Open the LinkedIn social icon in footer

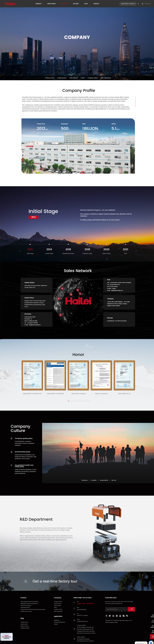click(113, 616)
